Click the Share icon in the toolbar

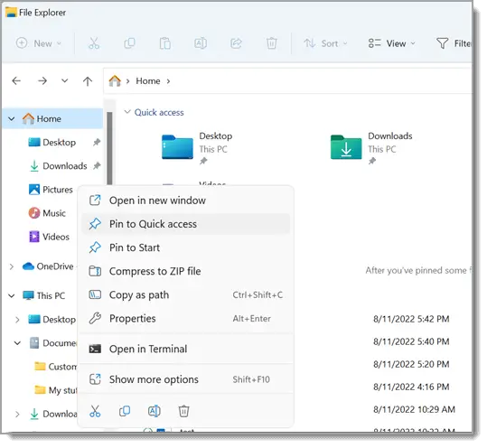236,43
